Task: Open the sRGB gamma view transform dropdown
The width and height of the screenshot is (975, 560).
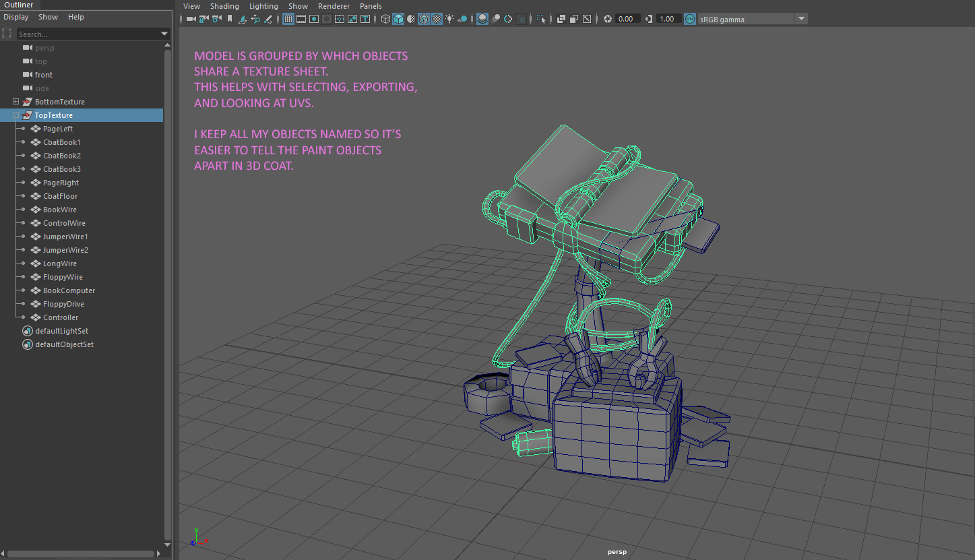Action: [x=801, y=19]
